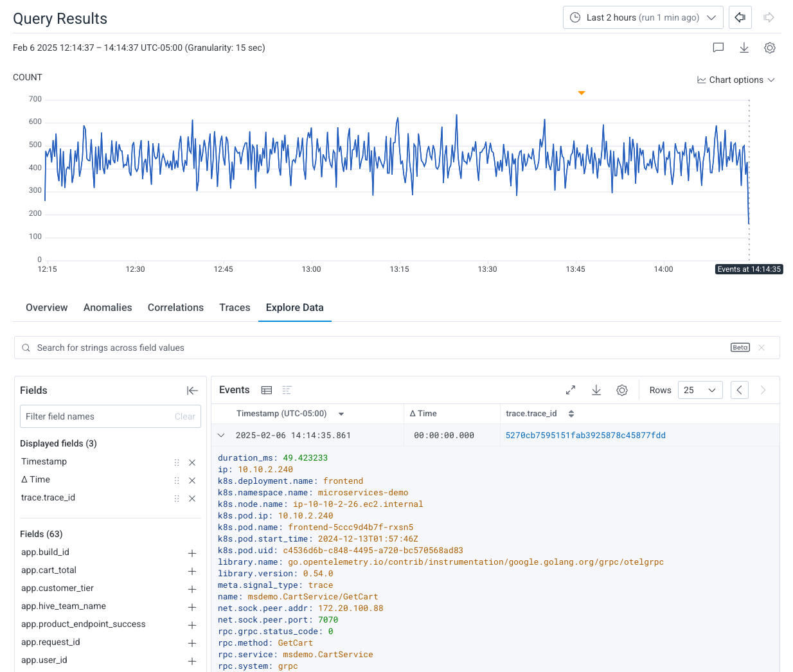This screenshot has width=793, height=672.
Task: Open the Rows per page dropdown
Action: tap(700, 390)
